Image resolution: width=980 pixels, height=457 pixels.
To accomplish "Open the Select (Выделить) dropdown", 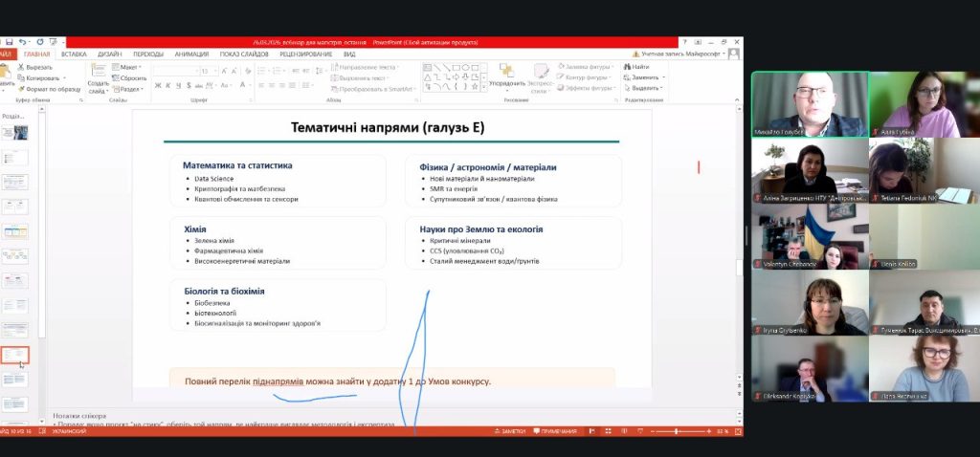I will pyautogui.click(x=642, y=88).
